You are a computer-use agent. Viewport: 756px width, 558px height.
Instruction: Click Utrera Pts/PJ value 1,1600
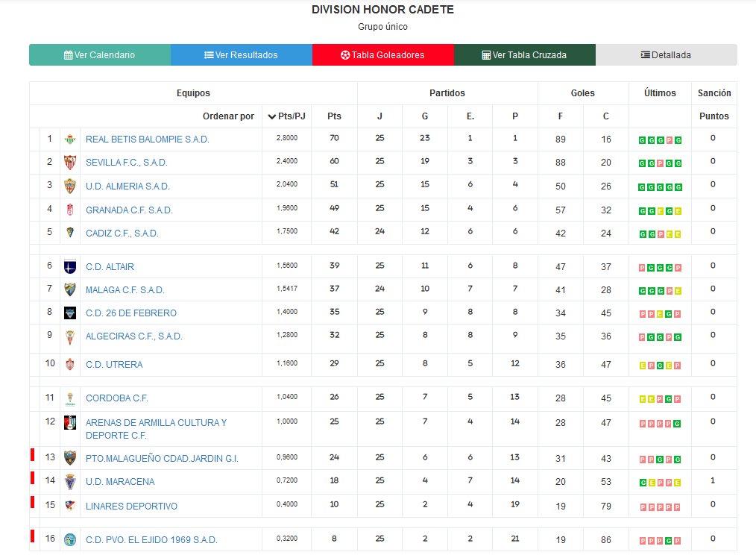click(x=287, y=363)
